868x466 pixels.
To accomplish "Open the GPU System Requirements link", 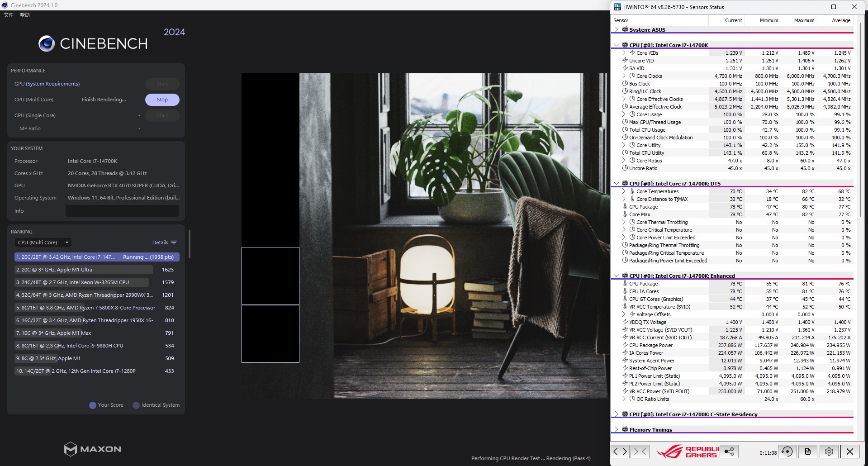I will click(x=53, y=84).
